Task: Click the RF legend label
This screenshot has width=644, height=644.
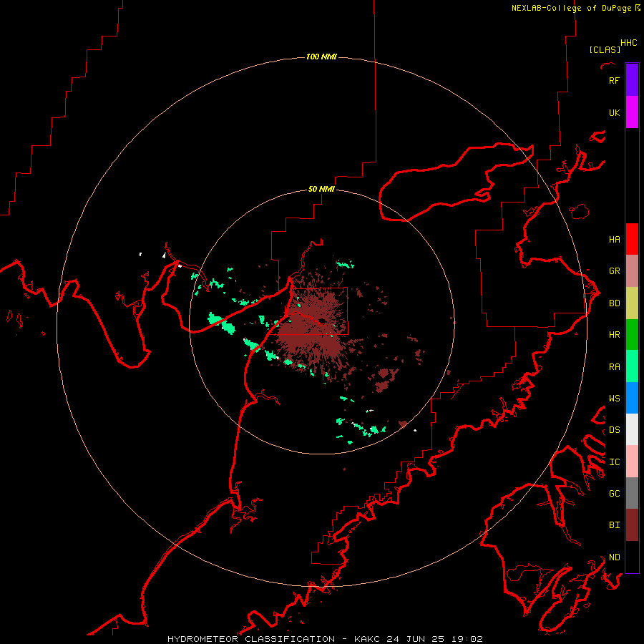Action: tap(614, 80)
